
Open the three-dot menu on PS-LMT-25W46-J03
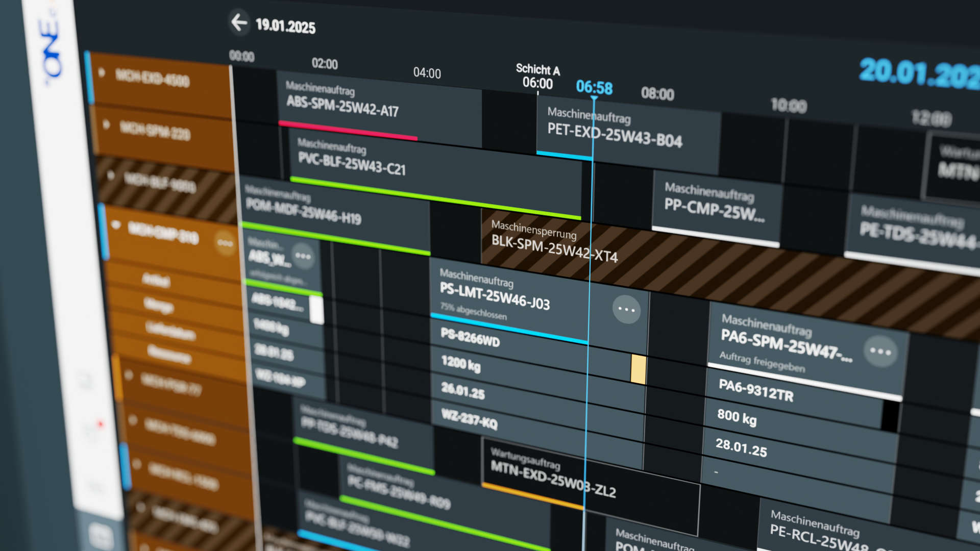point(626,309)
